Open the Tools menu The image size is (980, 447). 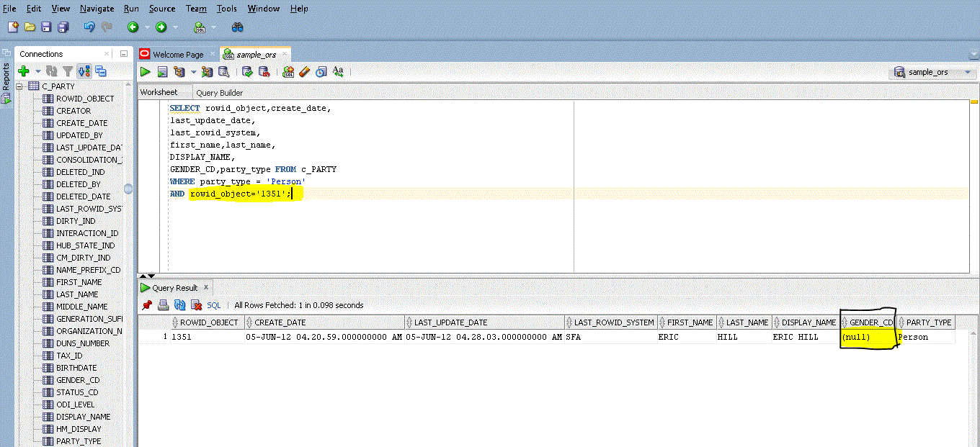pos(226,9)
